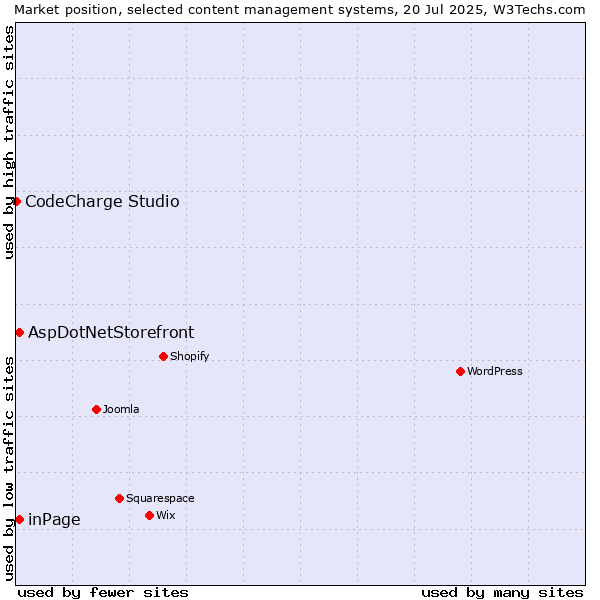The image size is (600, 600).
Task: Click the Wix red data point
Action: coord(150,515)
